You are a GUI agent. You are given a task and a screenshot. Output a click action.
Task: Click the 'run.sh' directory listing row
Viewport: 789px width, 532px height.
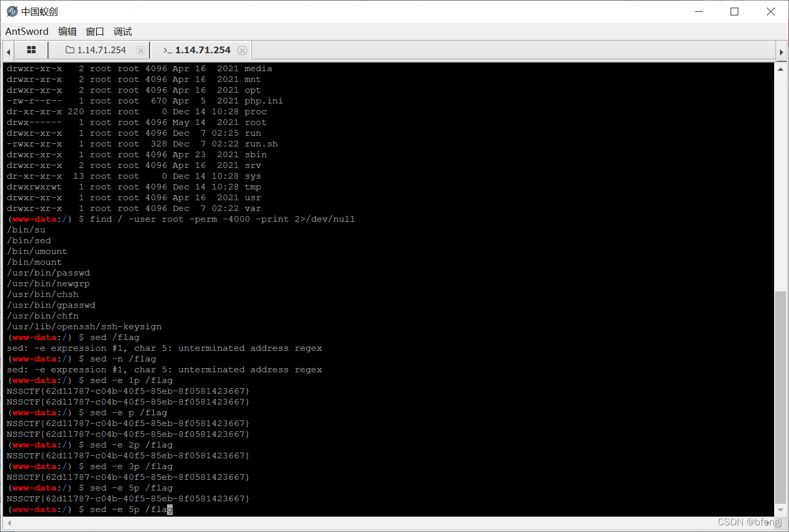click(142, 144)
